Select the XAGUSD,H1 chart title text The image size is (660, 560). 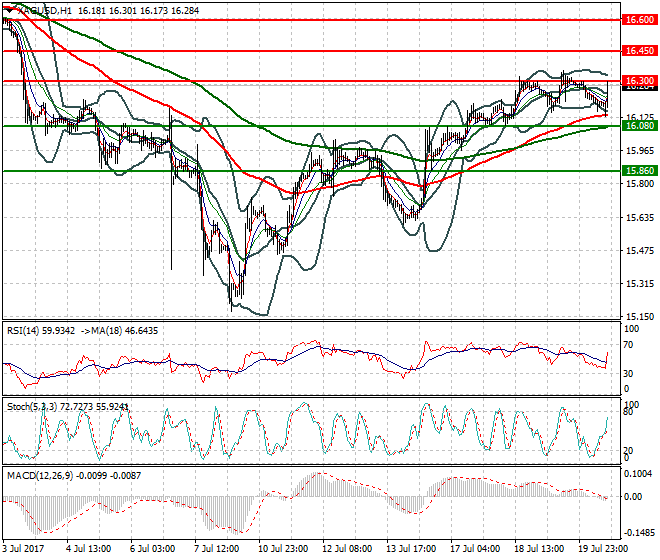point(43,11)
